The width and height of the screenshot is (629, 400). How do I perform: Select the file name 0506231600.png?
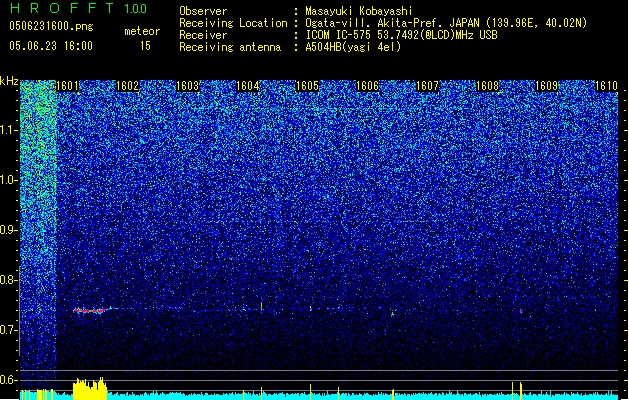pos(51,26)
